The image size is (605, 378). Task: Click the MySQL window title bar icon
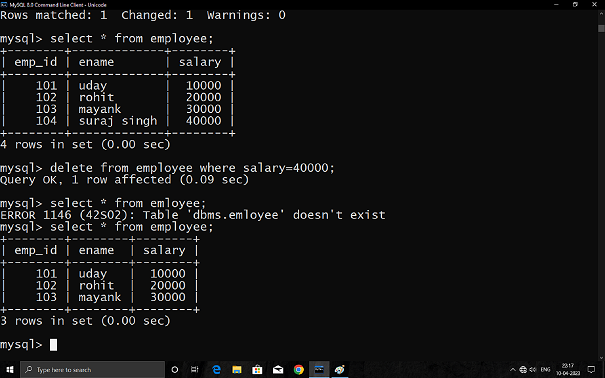(4, 5)
